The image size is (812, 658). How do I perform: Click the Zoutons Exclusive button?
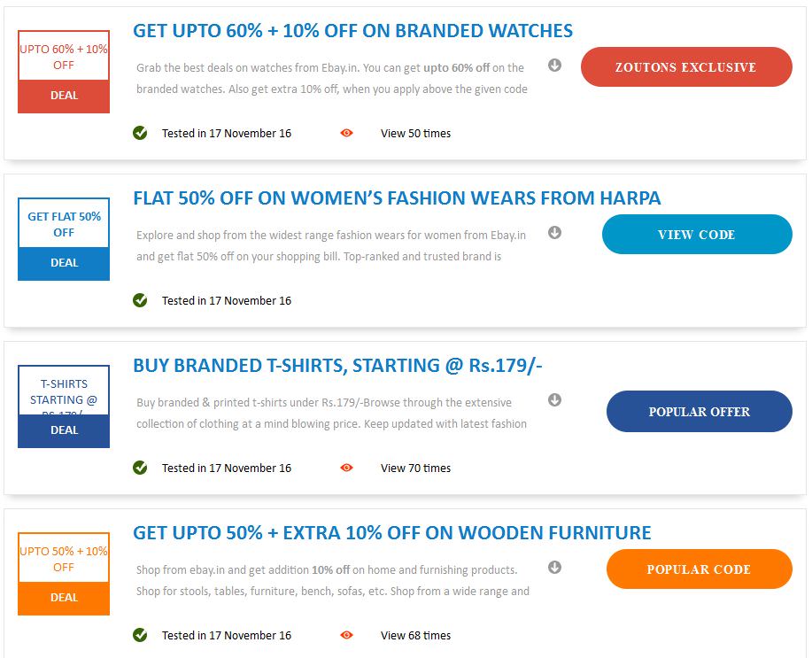click(x=686, y=66)
